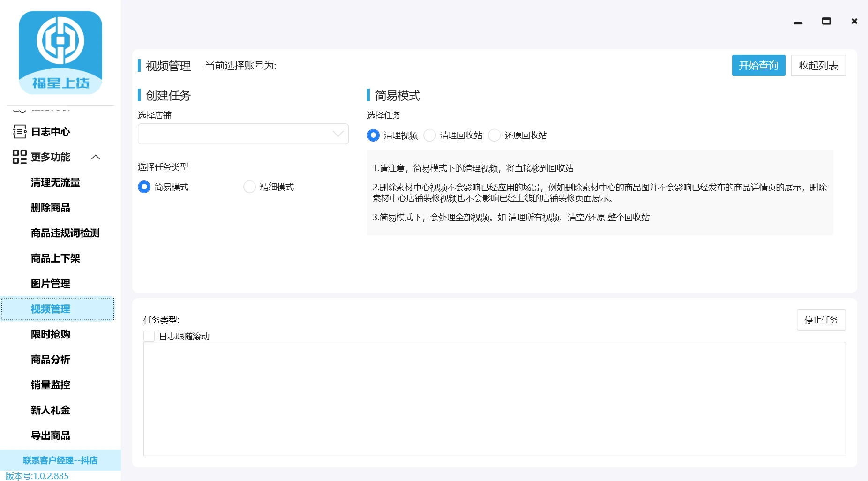
Task: Select the 简易模式 radio button
Action: (144, 187)
